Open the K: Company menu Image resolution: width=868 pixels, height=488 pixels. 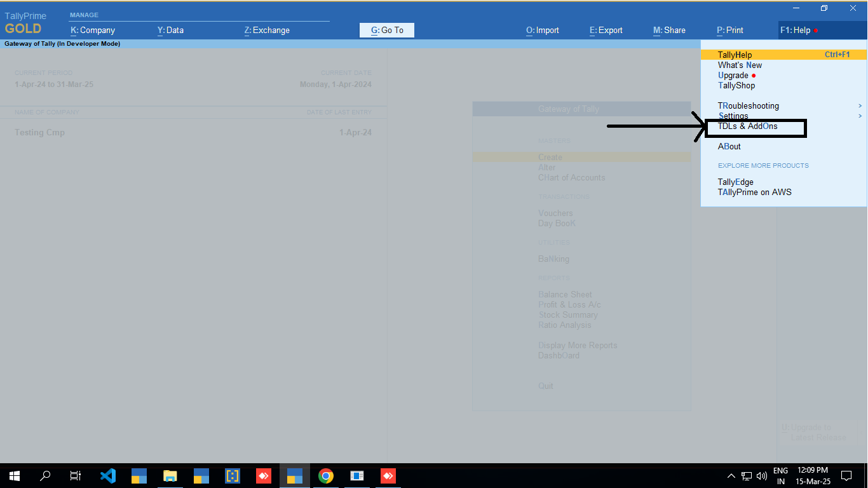click(93, 30)
